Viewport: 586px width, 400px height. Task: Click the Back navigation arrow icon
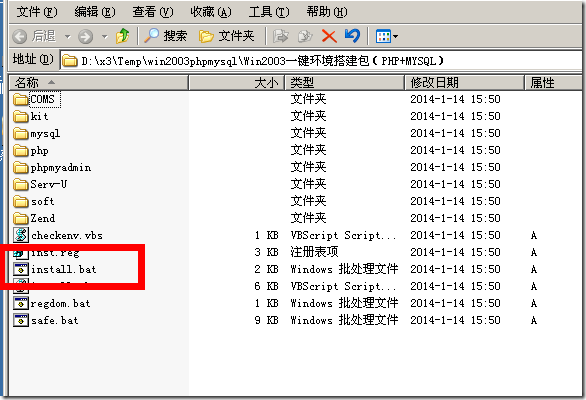pyautogui.click(x=19, y=36)
